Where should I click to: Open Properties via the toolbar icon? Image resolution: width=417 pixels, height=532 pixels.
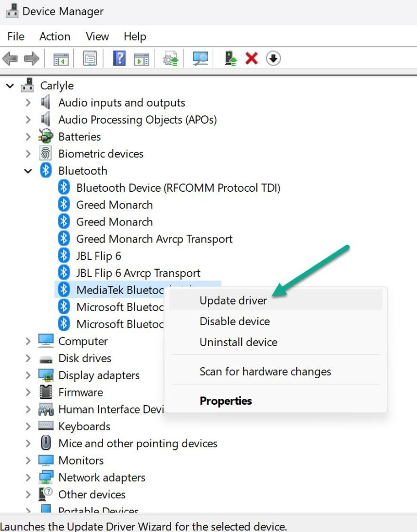[x=89, y=58]
